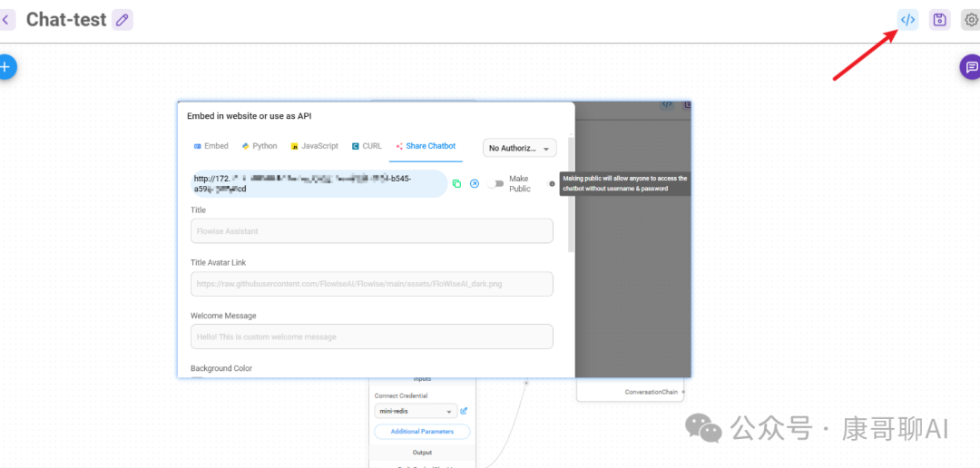Click the Make Public info icon
Screen dimensions: 980x468
pyautogui.click(x=552, y=184)
